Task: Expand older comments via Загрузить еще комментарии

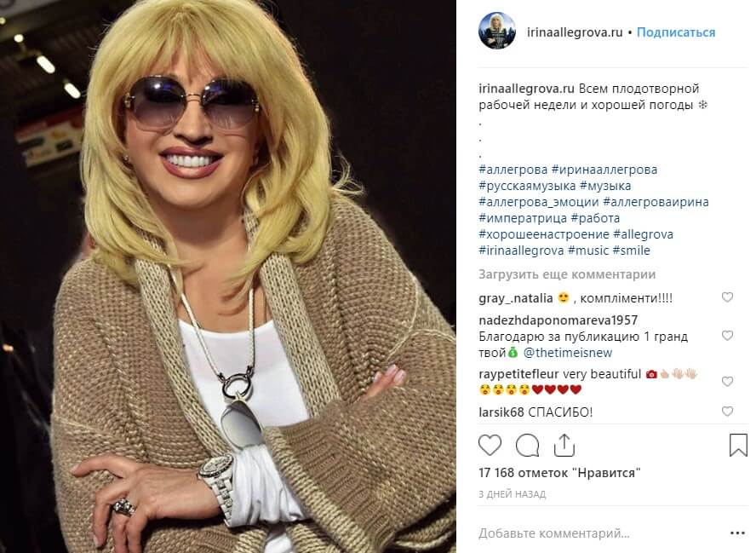Action: pos(567,274)
